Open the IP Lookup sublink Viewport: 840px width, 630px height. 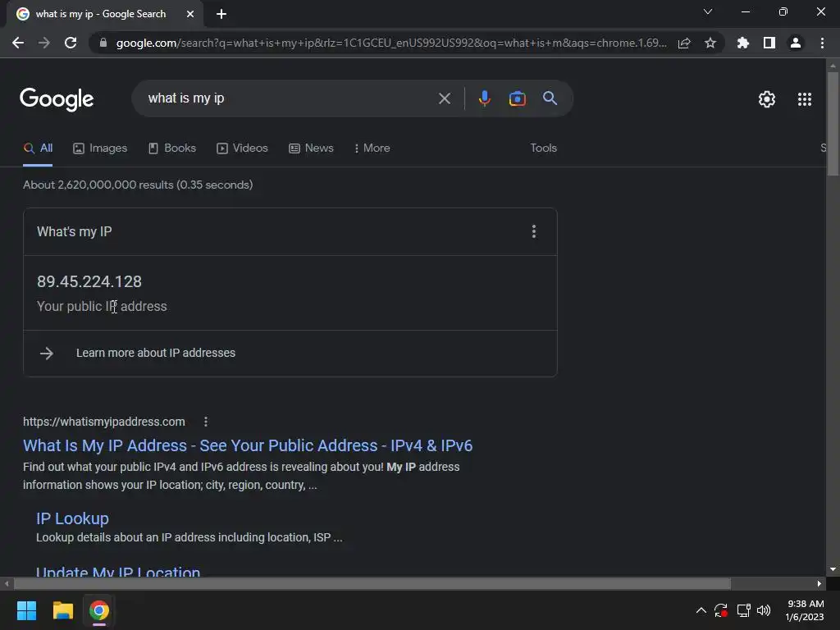coord(72,518)
